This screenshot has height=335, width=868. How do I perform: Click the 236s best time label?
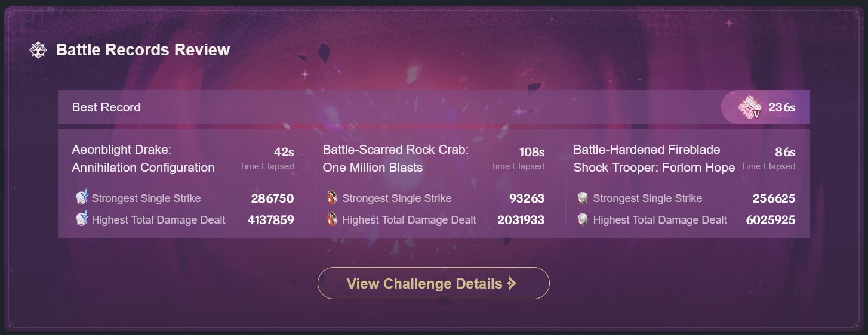pyautogui.click(x=781, y=107)
